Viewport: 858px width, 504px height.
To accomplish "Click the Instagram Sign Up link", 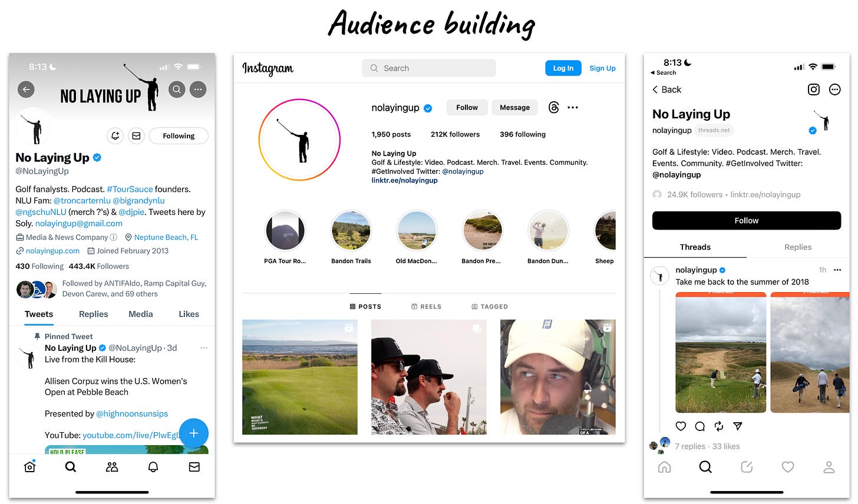I will click(602, 68).
